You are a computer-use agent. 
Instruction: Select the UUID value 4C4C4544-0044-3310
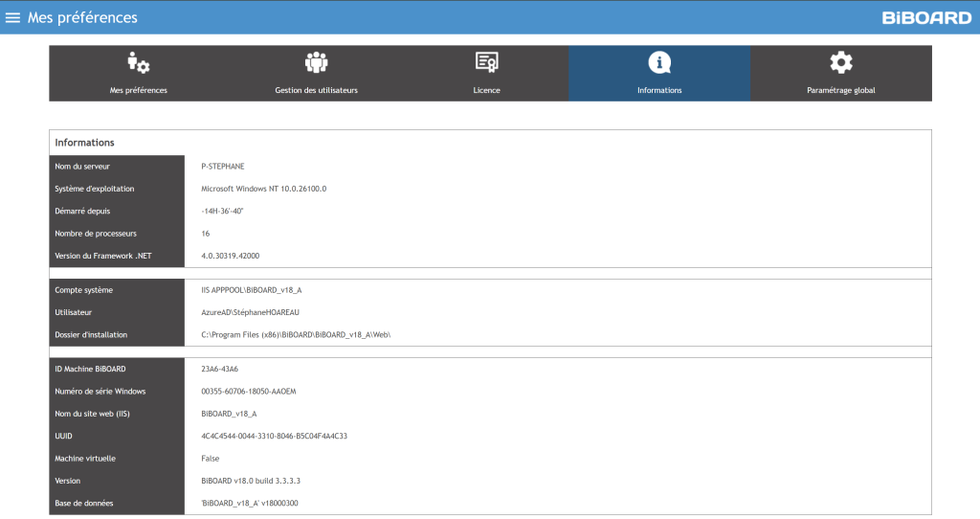[x=274, y=437]
